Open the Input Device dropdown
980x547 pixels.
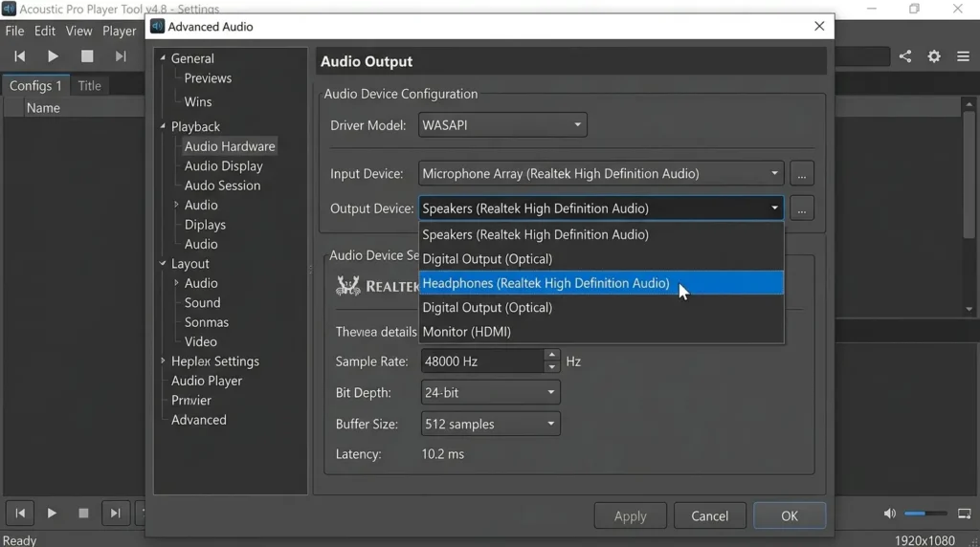[x=601, y=173]
